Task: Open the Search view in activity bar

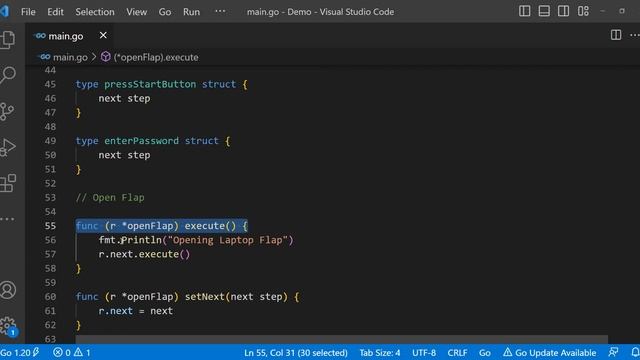Action: (7, 75)
